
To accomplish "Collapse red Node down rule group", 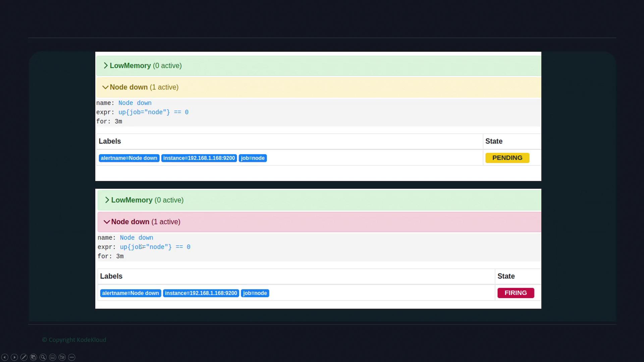I will [130, 222].
